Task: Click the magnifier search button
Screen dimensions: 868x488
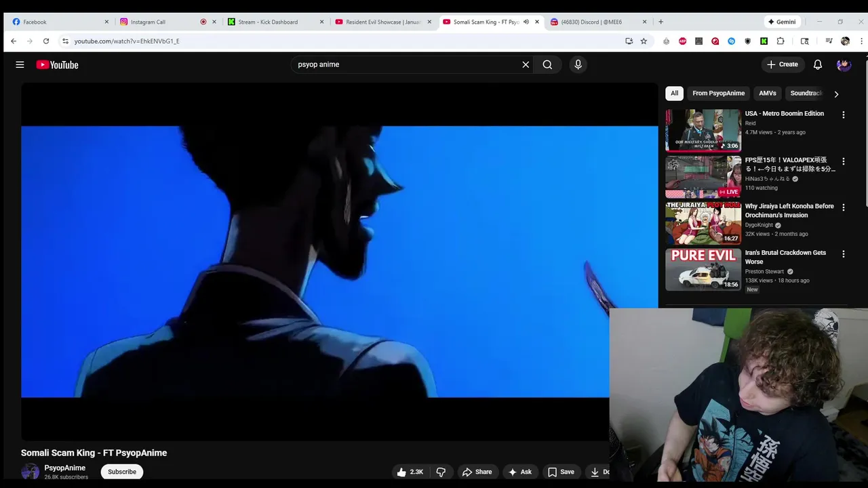Action: pyautogui.click(x=547, y=64)
